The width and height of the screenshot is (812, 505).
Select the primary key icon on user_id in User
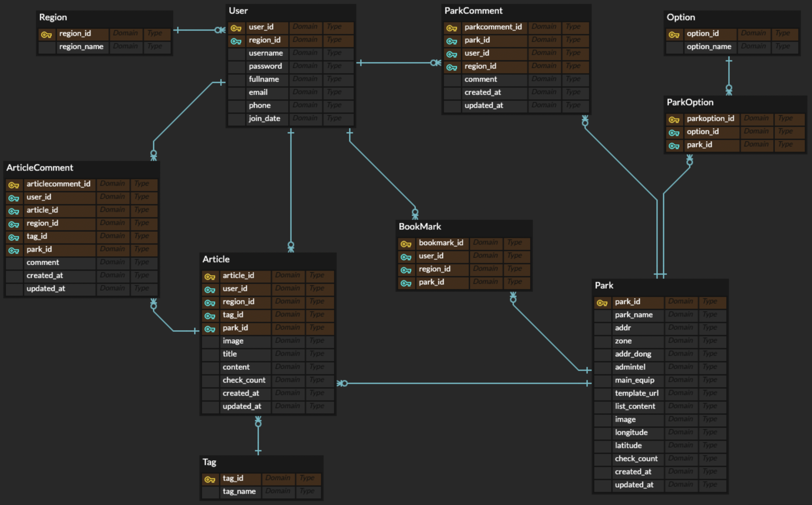[237, 28]
